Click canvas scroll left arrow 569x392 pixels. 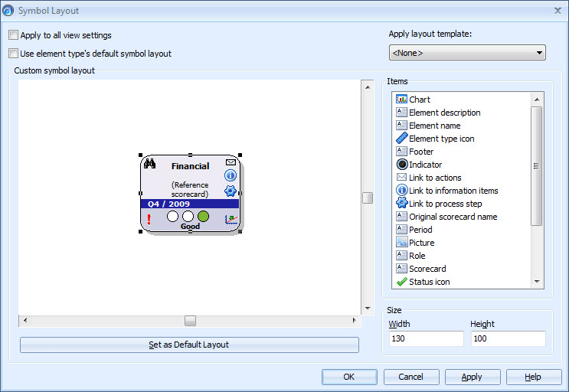(x=25, y=320)
